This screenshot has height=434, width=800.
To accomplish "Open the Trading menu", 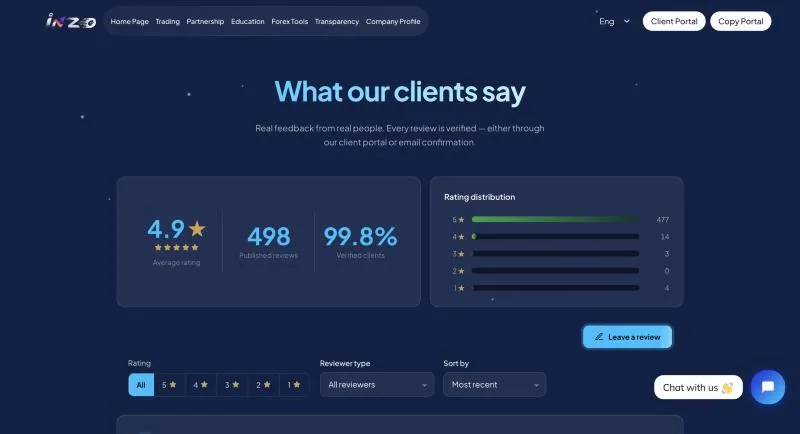I will pos(167,21).
